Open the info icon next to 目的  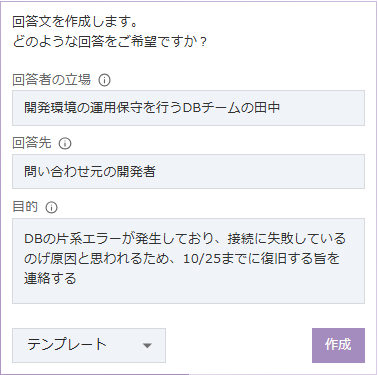point(51,208)
